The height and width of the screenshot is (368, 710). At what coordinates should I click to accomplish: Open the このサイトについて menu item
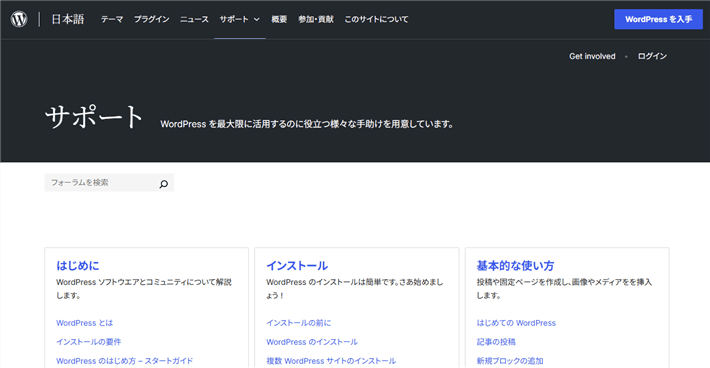(376, 19)
